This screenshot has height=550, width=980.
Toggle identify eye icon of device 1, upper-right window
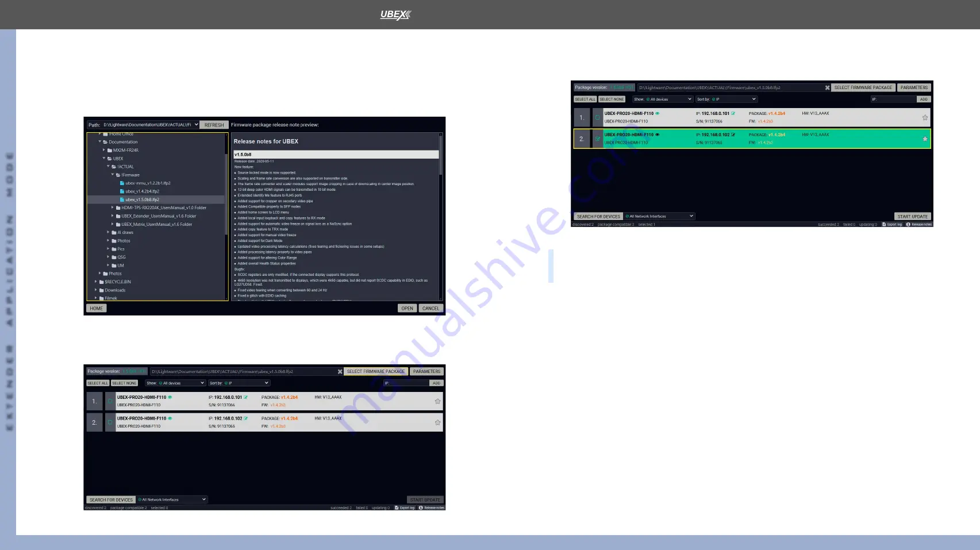tap(657, 113)
